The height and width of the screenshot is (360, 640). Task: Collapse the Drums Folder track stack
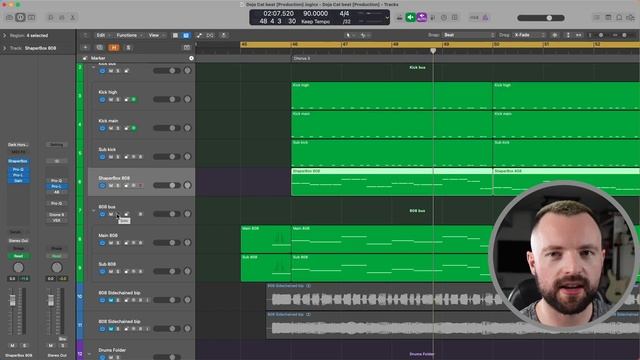pos(89,353)
